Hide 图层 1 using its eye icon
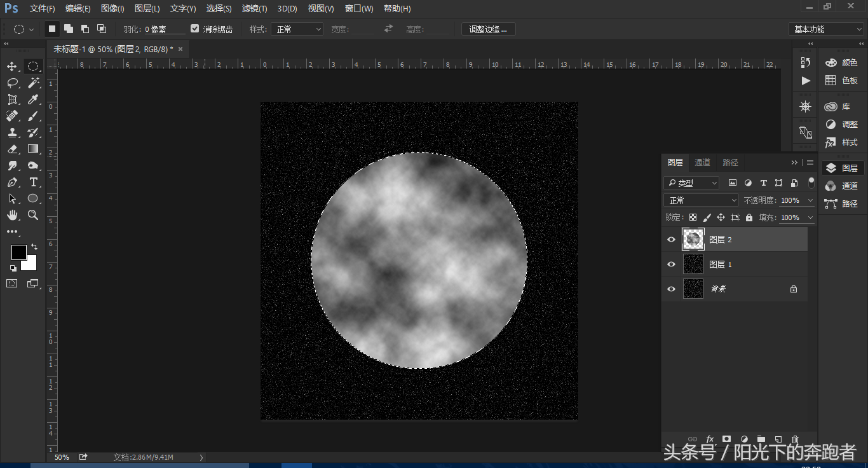Screen dimensions: 868x468 (x=671, y=265)
